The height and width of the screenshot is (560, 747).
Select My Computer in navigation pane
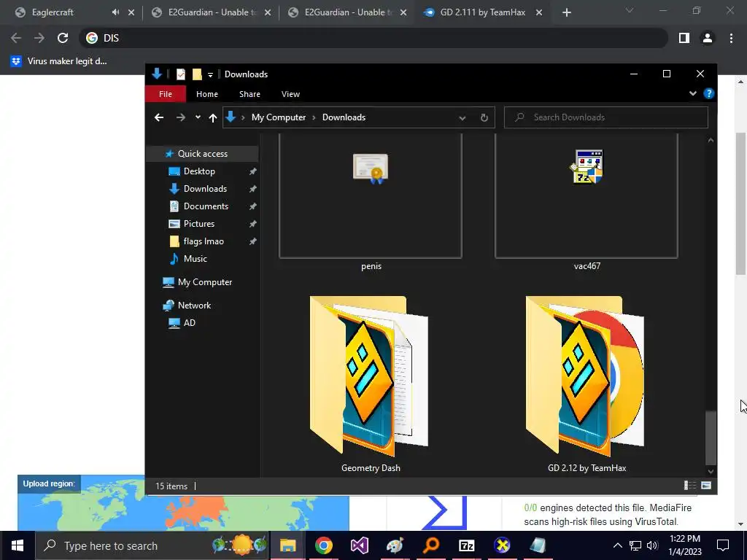(x=204, y=282)
